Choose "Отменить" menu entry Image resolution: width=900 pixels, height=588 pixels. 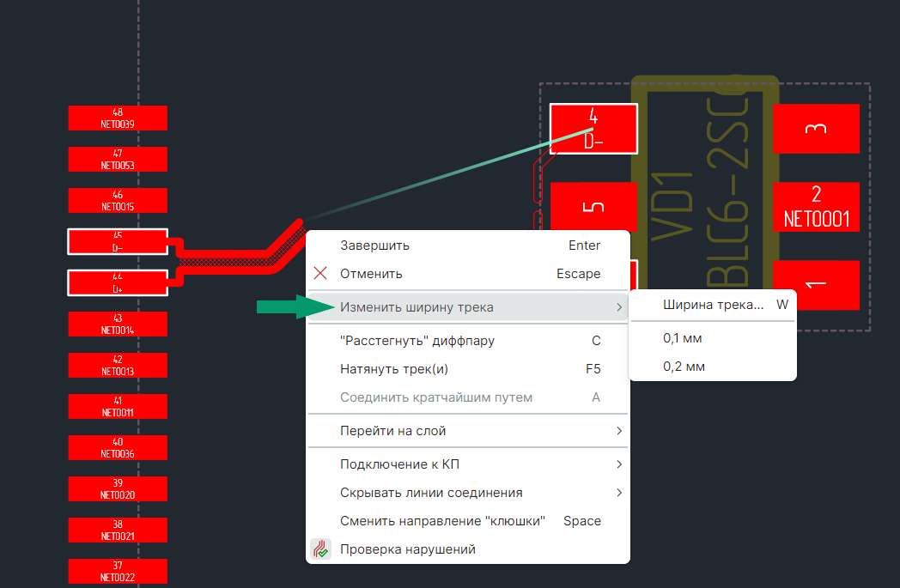click(371, 274)
